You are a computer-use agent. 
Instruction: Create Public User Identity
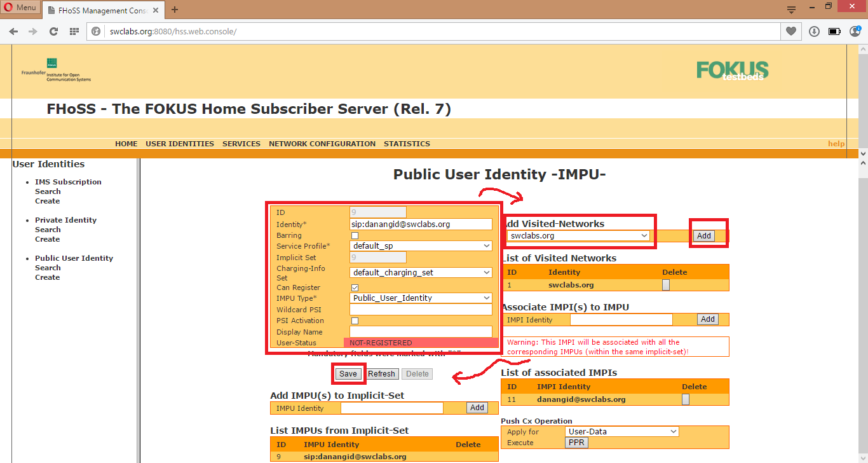pyautogui.click(x=47, y=277)
